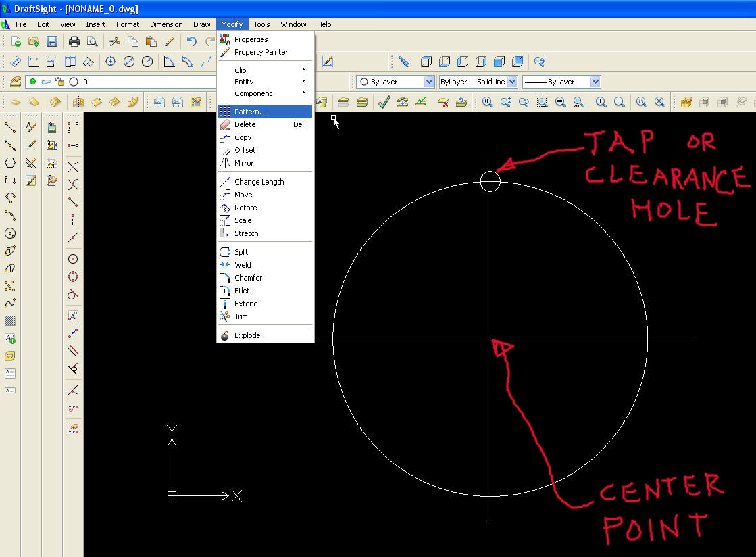Select Stretch menu entry
The height and width of the screenshot is (557, 756).
coord(266,233)
